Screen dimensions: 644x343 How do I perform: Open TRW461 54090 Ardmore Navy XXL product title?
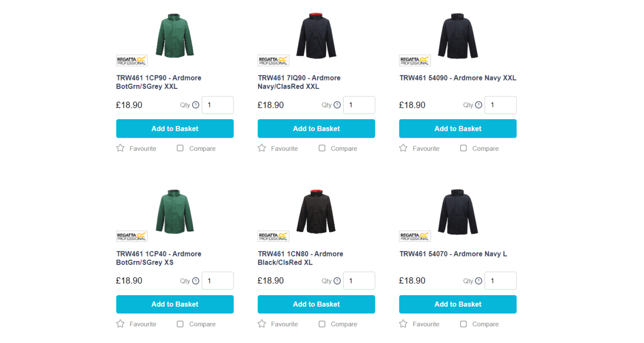[457, 78]
